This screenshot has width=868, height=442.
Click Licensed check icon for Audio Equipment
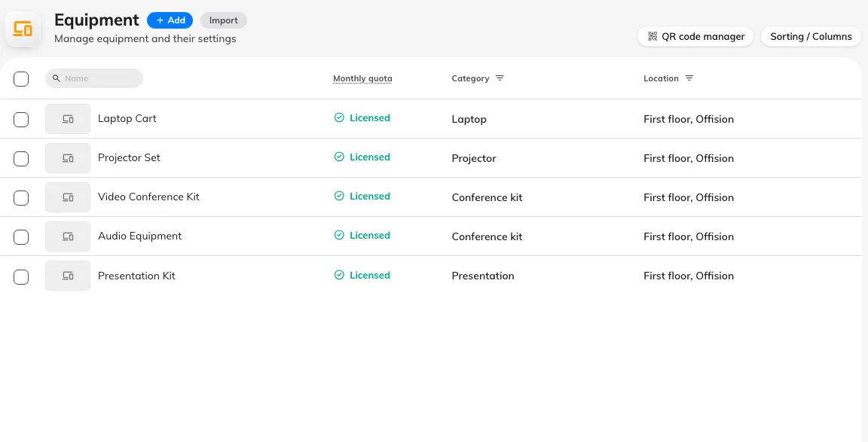(339, 236)
